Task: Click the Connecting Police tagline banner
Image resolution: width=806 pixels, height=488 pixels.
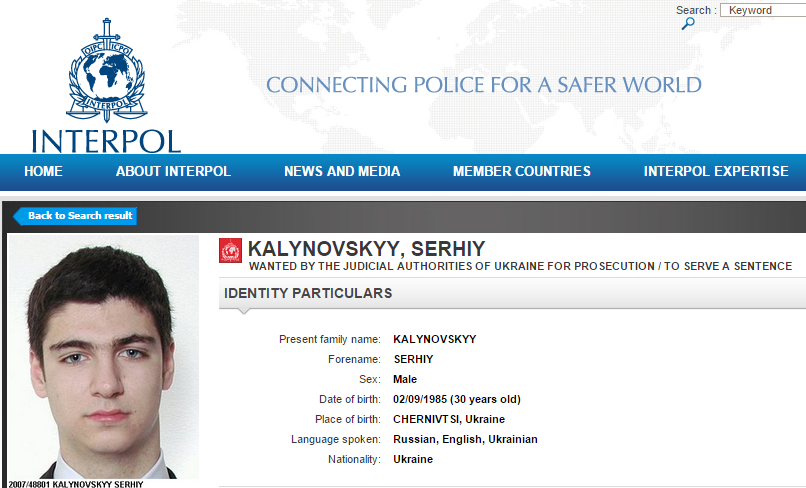Action: (x=484, y=85)
